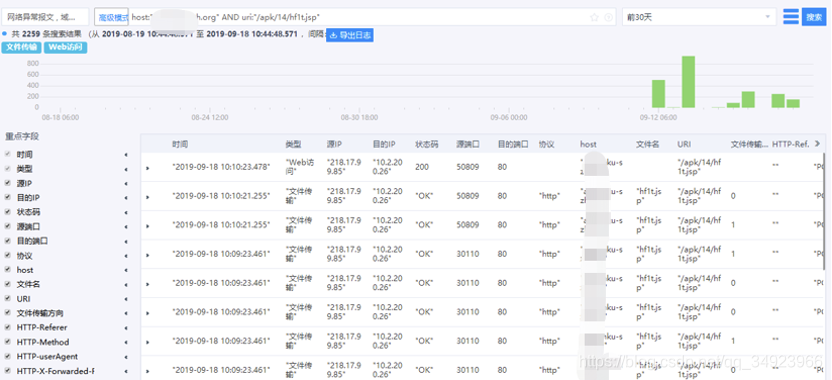The image size is (832, 380).
Task: Click the status code 200 cell
Action: [421, 167]
